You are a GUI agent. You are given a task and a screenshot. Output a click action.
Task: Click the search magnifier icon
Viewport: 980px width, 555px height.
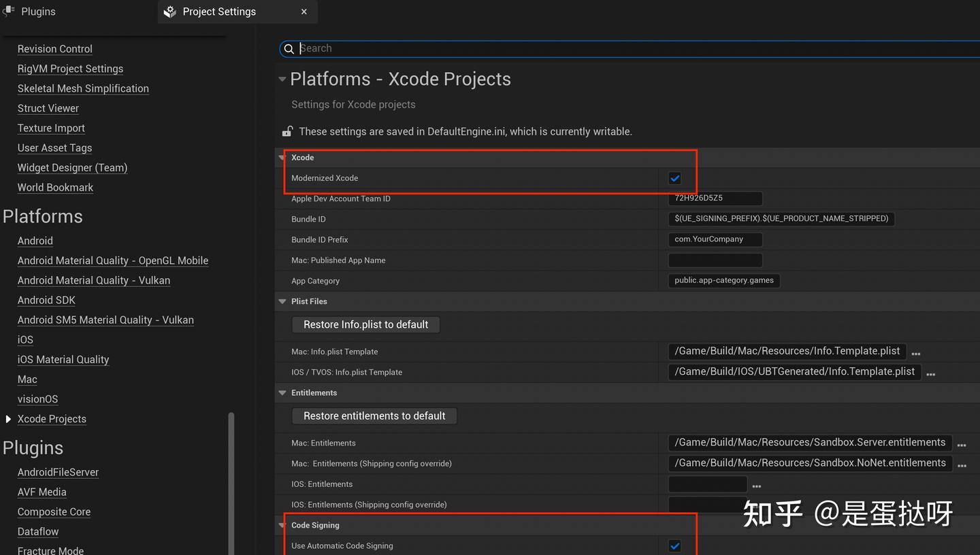pyautogui.click(x=289, y=48)
